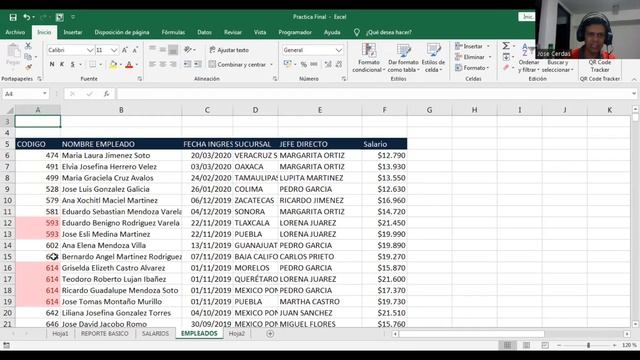Click the horizontal scrollbar
640x360 pixels.
pyautogui.click(x=471, y=334)
